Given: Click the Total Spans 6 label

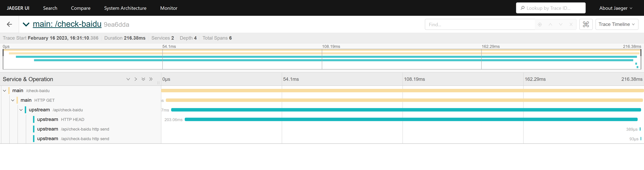Looking at the screenshot, I should coord(217,38).
